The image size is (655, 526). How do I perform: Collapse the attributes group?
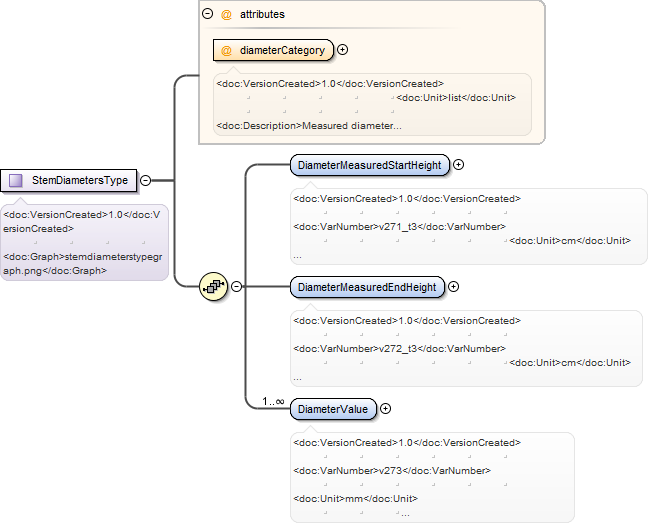click(208, 14)
